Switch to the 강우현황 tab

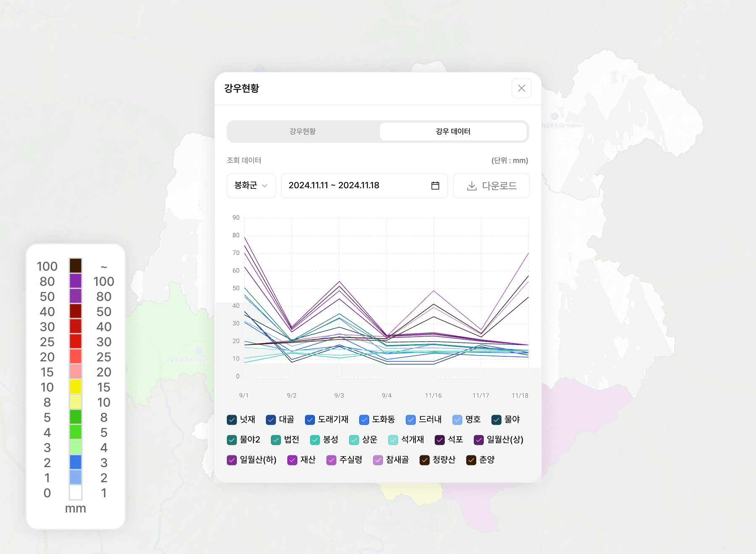[x=302, y=131]
